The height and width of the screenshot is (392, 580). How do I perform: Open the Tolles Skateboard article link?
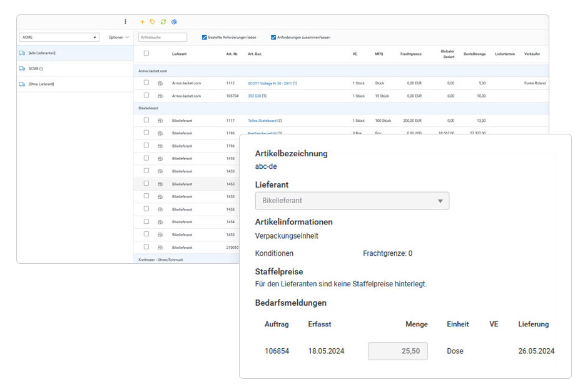coord(262,121)
